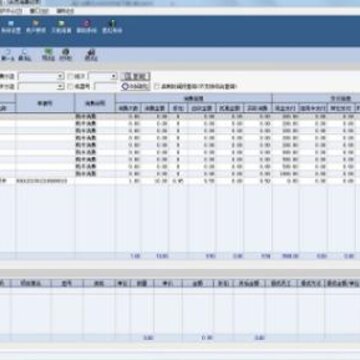Screen dimensions: 360x360
Task: Click the wide header above the order-number column
Action: pos(45,103)
